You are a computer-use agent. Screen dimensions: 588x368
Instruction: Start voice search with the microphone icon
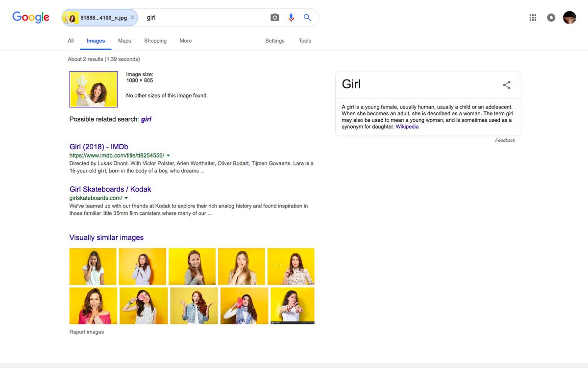[x=291, y=18]
